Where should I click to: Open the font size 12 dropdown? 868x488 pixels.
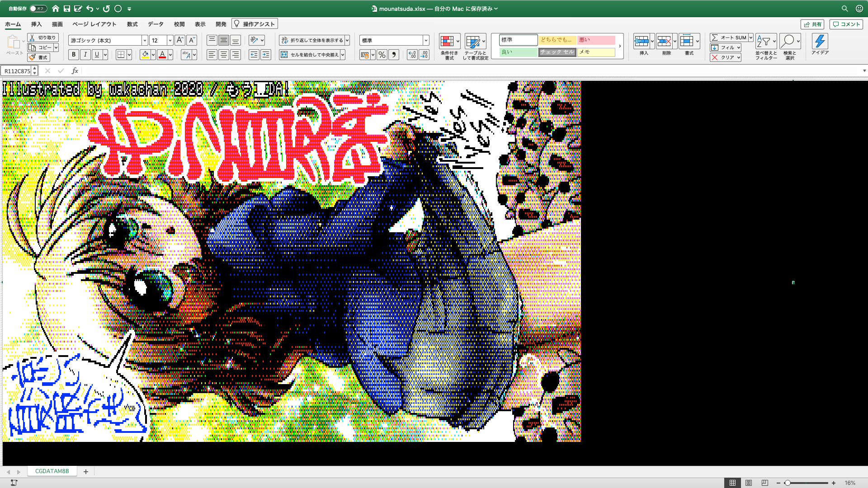tap(170, 40)
